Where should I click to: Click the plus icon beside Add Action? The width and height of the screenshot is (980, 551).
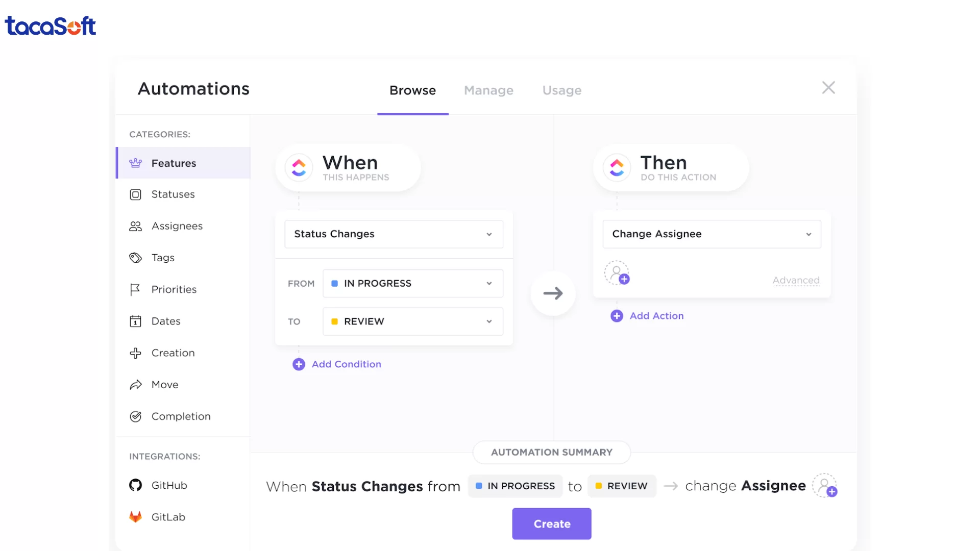tap(617, 316)
